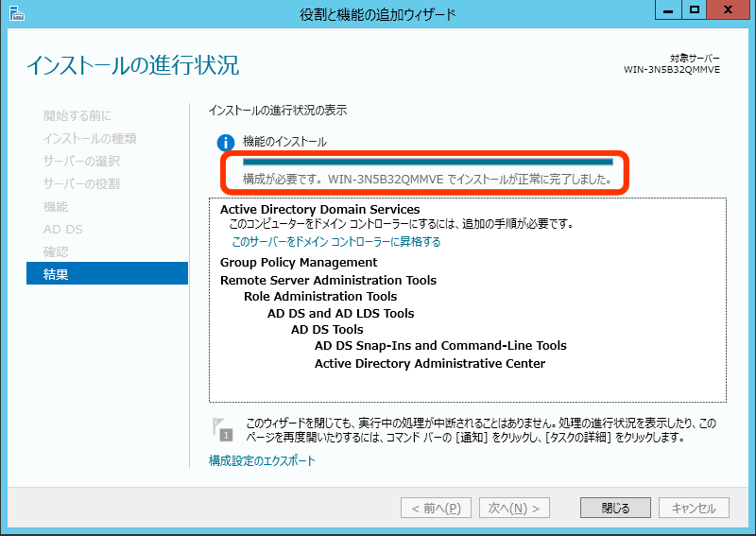
Task: Close the wizard with the title bar X
Action: tap(729, 9)
